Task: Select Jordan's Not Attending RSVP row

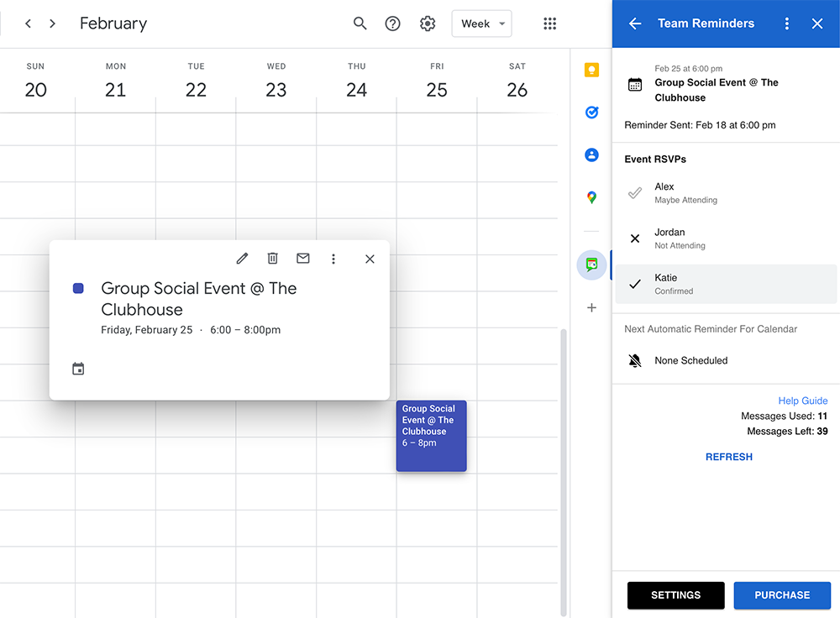Action: click(726, 238)
